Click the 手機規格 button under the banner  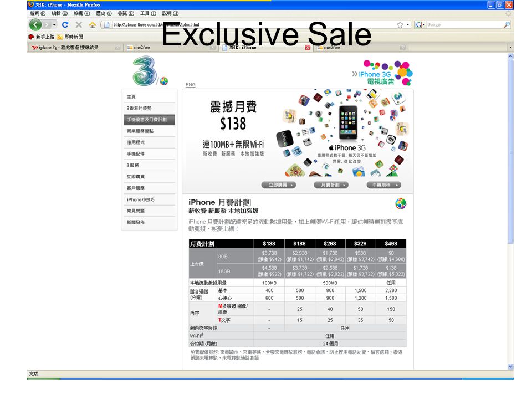pyautogui.click(x=383, y=185)
